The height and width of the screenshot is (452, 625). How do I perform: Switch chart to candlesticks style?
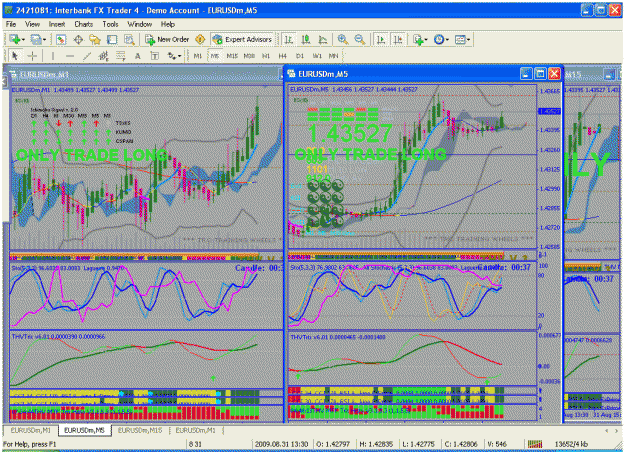click(306, 39)
